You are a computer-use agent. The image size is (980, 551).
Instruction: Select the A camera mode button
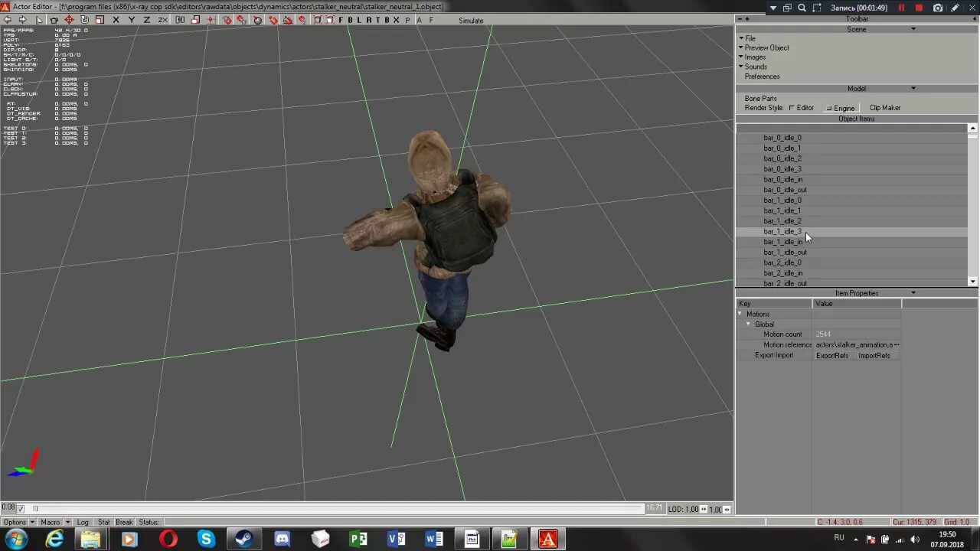(x=419, y=20)
